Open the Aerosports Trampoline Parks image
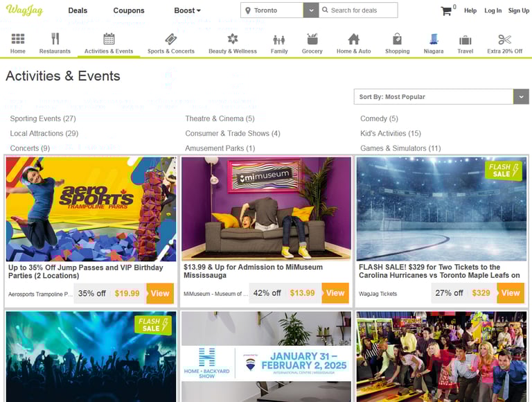 [91, 209]
